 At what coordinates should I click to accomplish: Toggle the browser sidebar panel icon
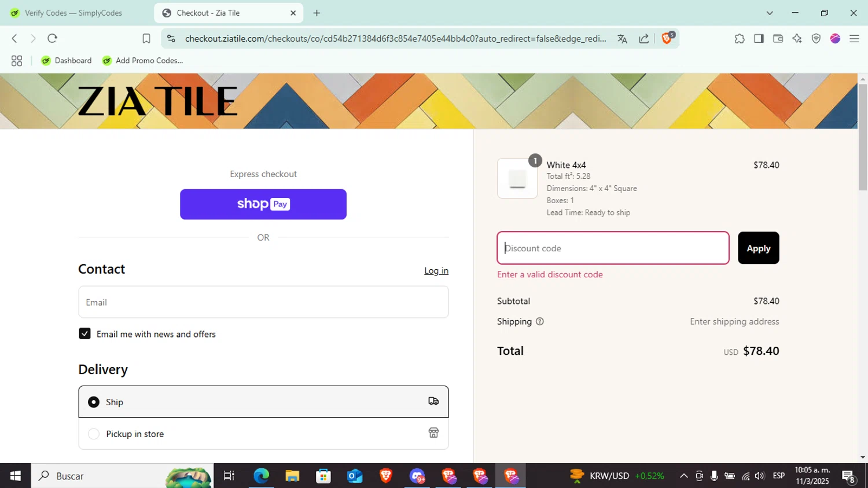(x=759, y=39)
